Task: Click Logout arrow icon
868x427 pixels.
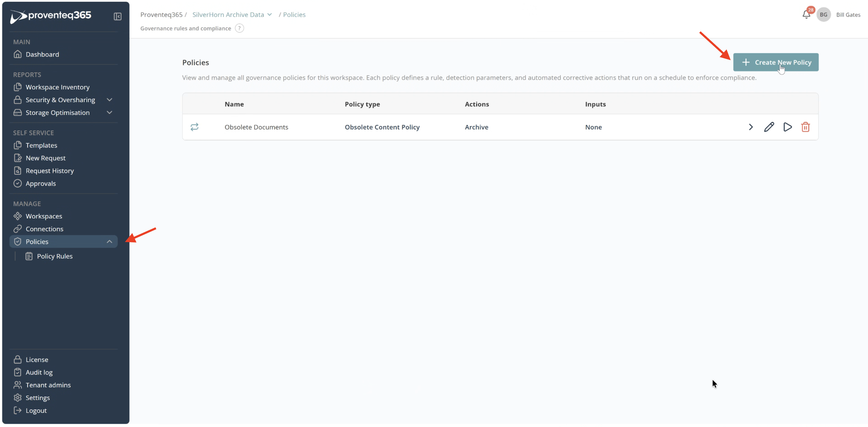Action: pyautogui.click(x=18, y=410)
